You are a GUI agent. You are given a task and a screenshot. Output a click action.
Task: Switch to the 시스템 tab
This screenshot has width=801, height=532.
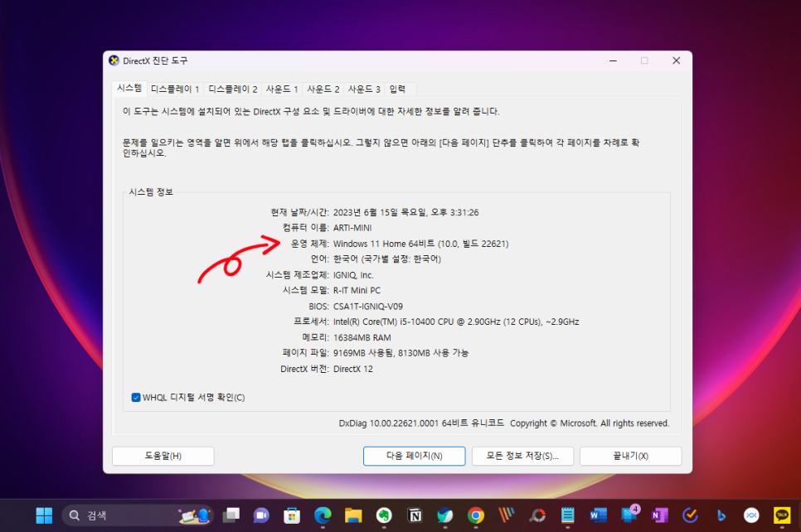pyautogui.click(x=129, y=89)
